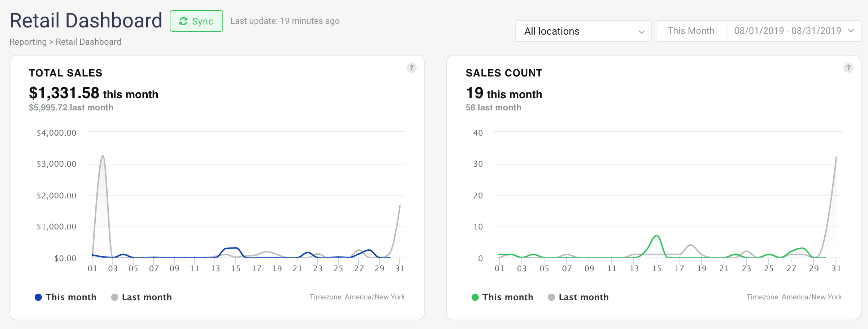Click the 30 y-axis label in Sales Count
This screenshot has width=868, height=329.
pyautogui.click(x=478, y=164)
